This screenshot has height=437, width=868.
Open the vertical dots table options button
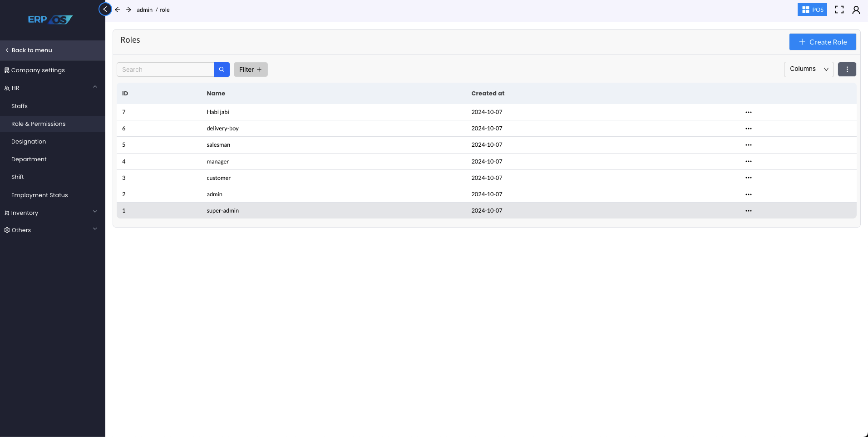point(847,70)
